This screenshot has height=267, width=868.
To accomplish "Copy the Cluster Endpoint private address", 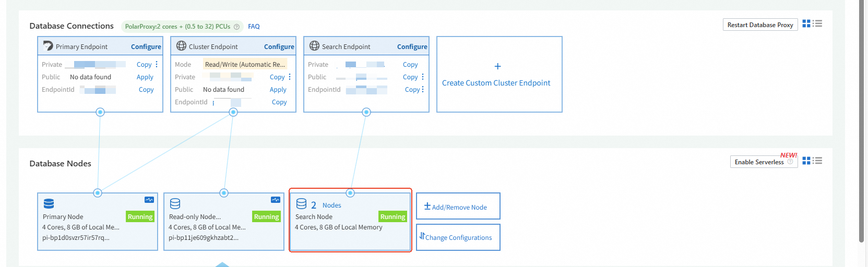I will [277, 77].
